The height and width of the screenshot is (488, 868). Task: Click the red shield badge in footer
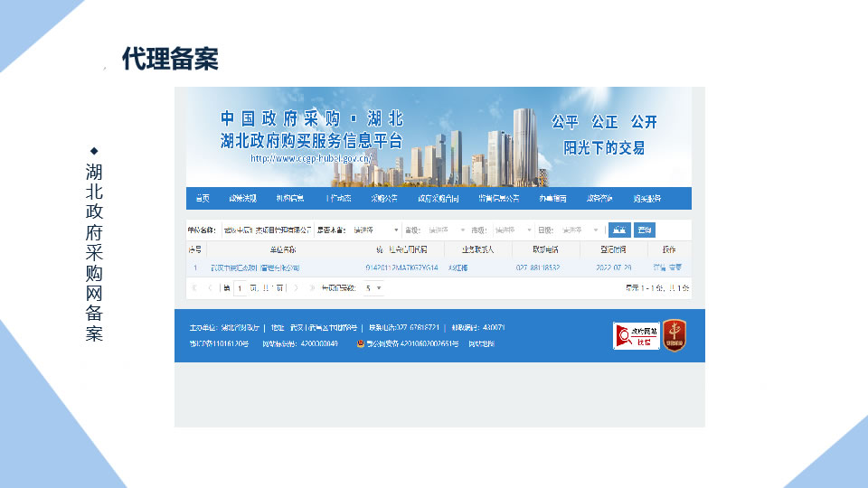(x=674, y=335)
